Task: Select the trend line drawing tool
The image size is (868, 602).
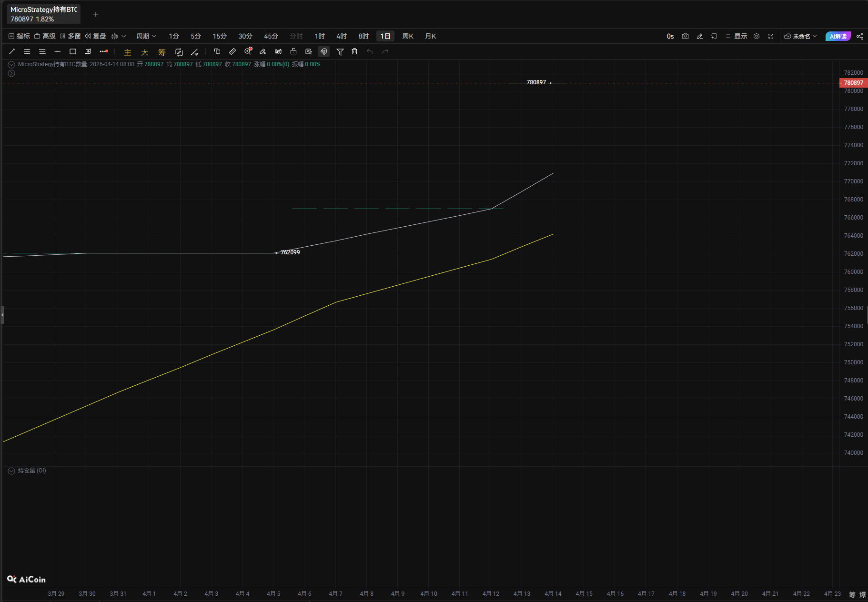Action: click(12, 51)
